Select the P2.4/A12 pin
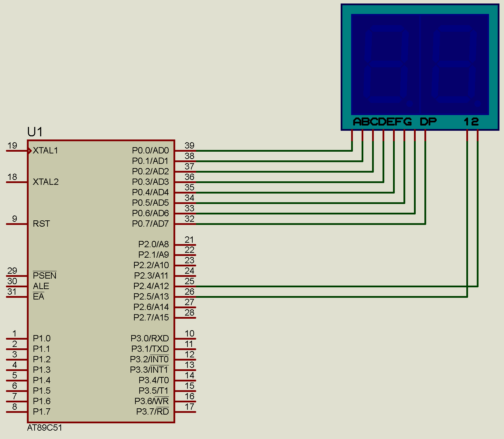 tap(151, 286)
